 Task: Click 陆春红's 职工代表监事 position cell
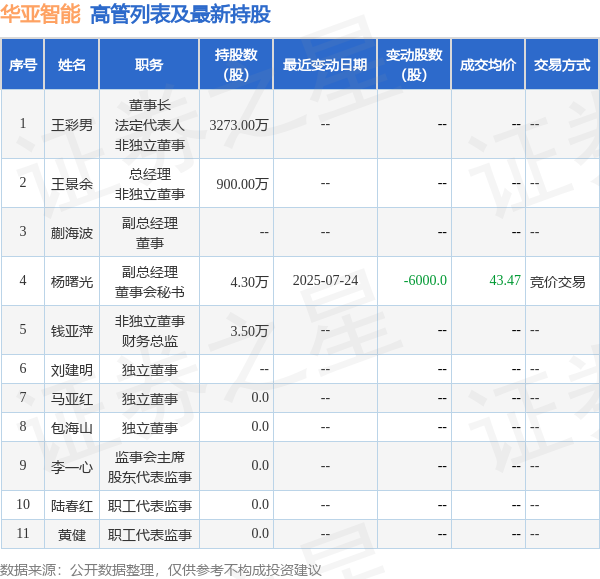pyautogui.click(x=150, y=506)
